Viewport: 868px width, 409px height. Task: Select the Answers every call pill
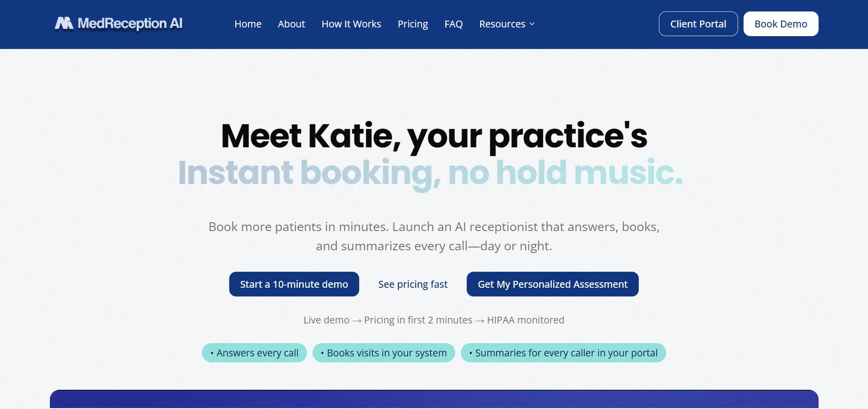254,353
